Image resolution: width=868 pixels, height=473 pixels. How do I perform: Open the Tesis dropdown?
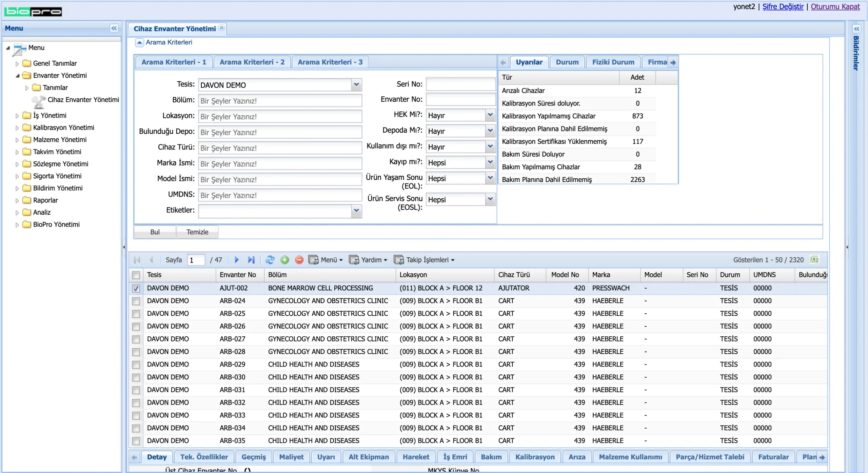(356, 85)
